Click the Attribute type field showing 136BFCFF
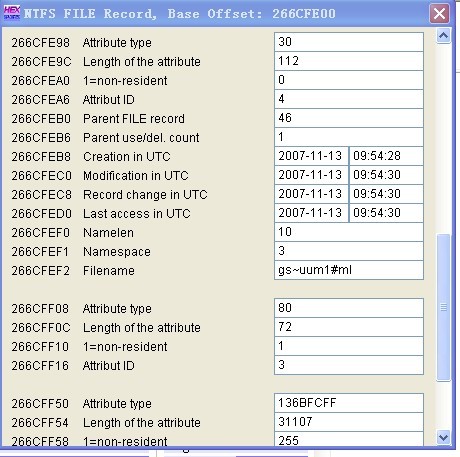The image size is (460, 457). pos(349,403)
